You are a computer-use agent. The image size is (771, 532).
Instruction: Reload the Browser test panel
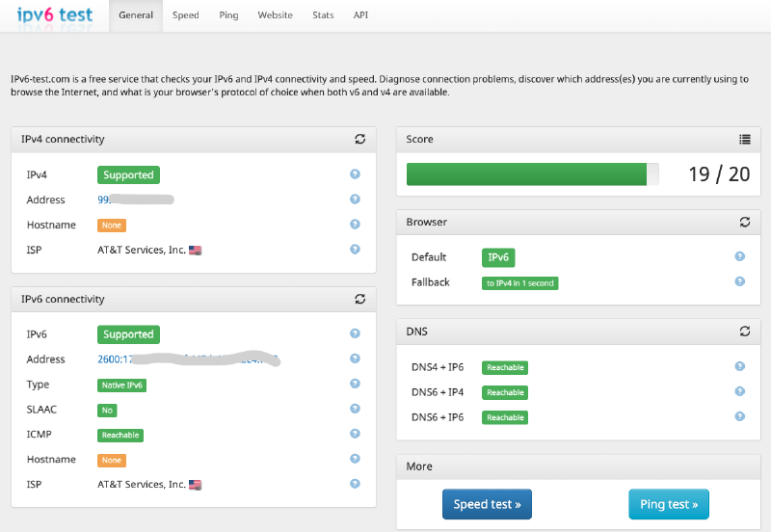pyautogui.click(x=745, y=222)
